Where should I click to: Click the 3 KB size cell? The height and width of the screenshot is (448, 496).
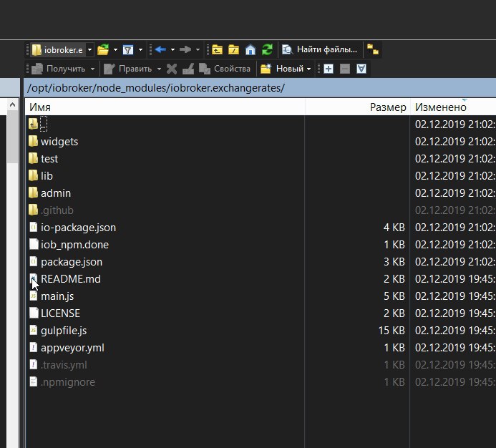[x=394, y=262]
